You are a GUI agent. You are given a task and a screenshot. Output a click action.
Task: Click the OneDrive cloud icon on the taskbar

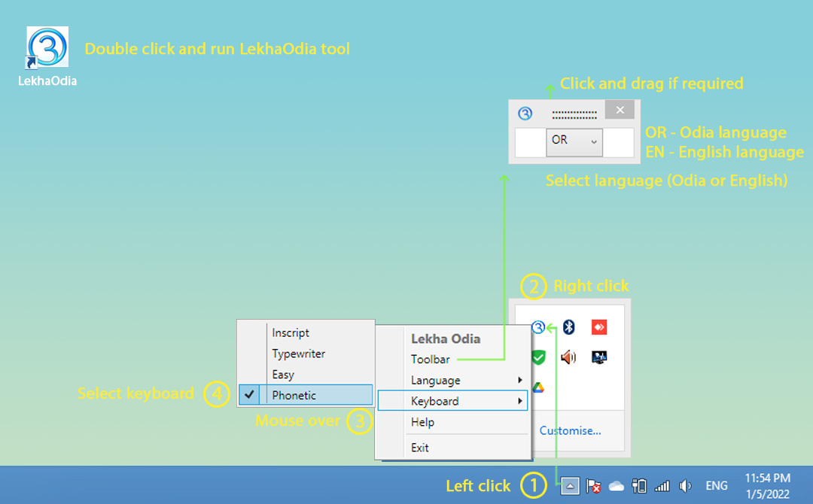pyautogui.click(x=616, y=486)
